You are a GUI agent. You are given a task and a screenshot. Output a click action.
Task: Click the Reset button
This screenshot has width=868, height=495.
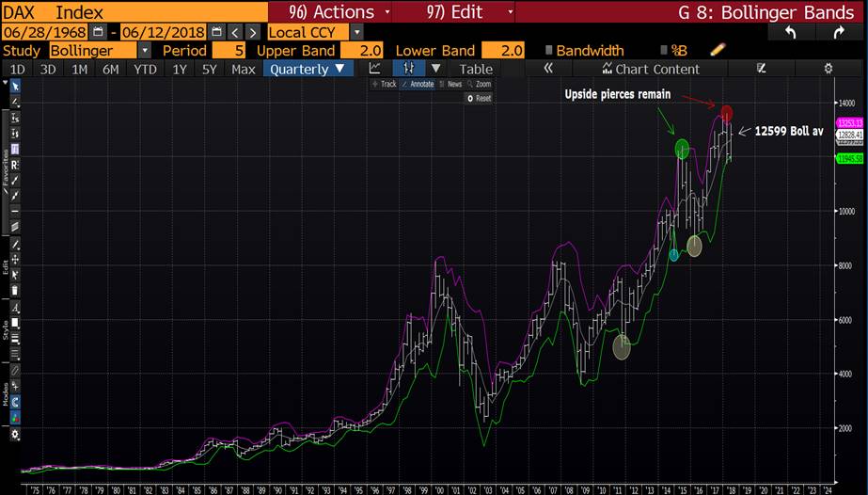point(479,98)
